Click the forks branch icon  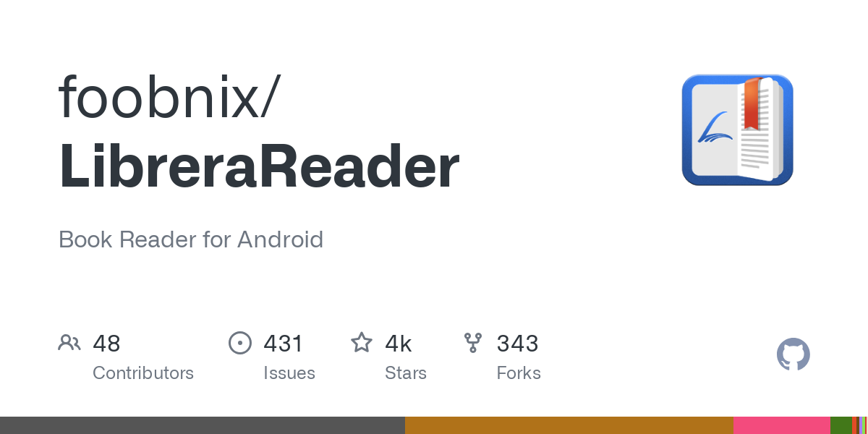click(x=473, y=343)
